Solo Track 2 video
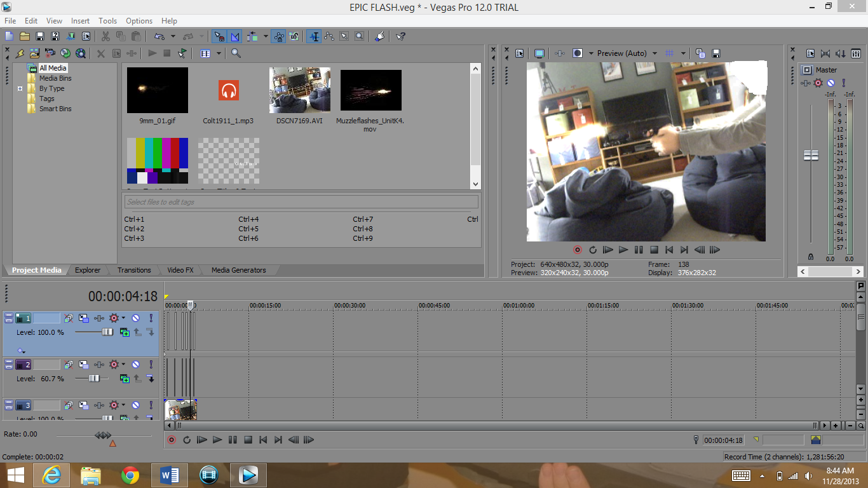This screenshot has width=868, height=488. [x=151, y=365]
